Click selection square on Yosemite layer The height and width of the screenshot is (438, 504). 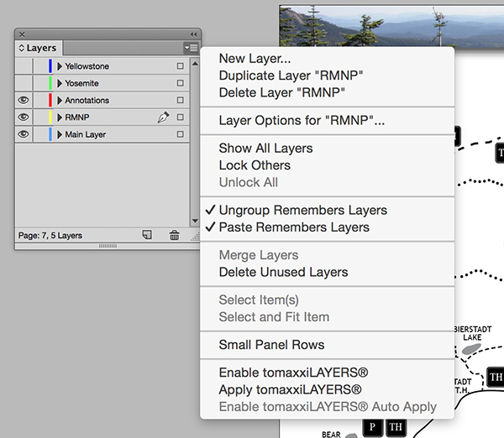[x=181, y=83]
